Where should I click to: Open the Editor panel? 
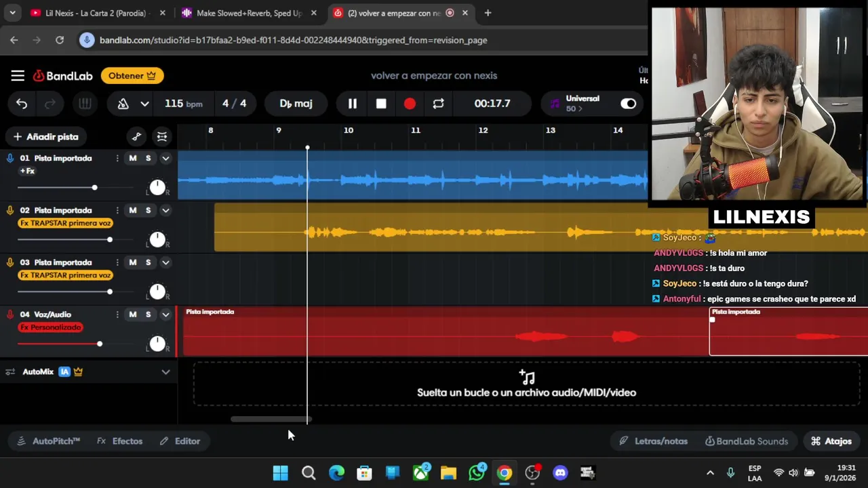pyautogui.click(x=180, y=441)
